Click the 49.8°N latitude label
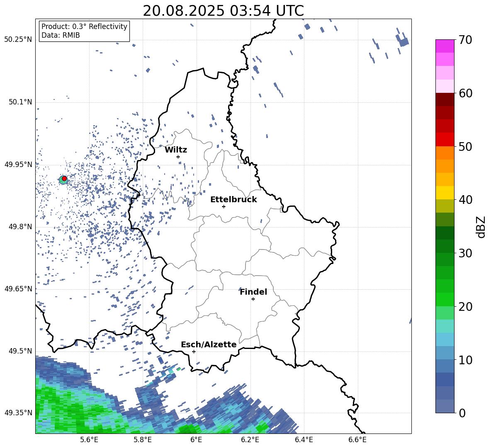This screenshot has width=491, height=448. coord(20,227)
